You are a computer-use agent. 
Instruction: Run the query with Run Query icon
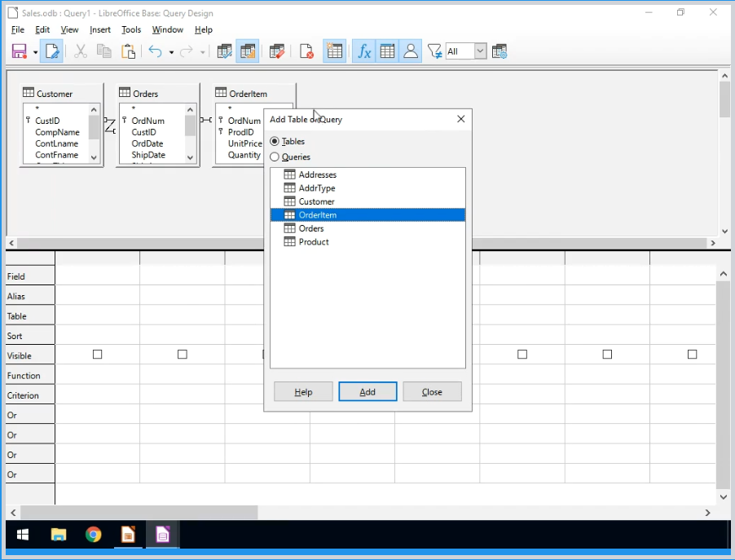point(224,51)
